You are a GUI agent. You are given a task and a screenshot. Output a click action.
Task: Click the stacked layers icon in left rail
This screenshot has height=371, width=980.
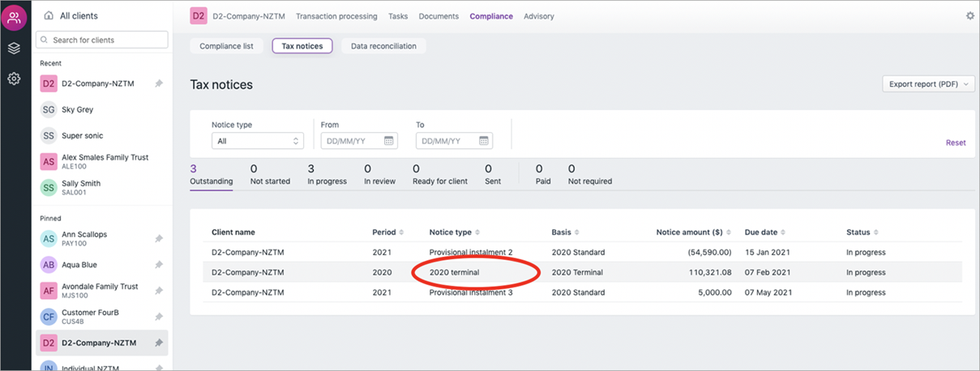point(14,49)
